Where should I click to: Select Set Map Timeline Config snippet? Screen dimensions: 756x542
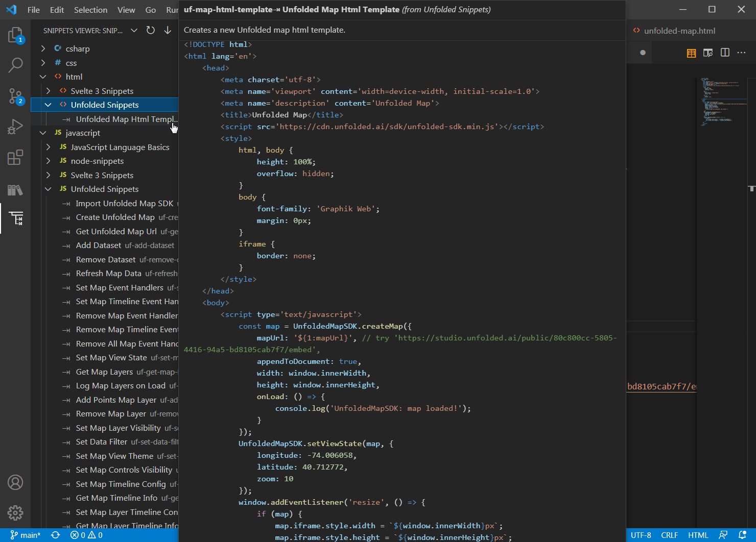click(x=105, y=484)
